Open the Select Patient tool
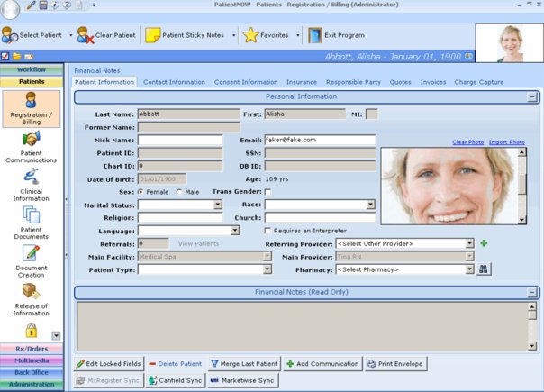 tap(33, 36)
